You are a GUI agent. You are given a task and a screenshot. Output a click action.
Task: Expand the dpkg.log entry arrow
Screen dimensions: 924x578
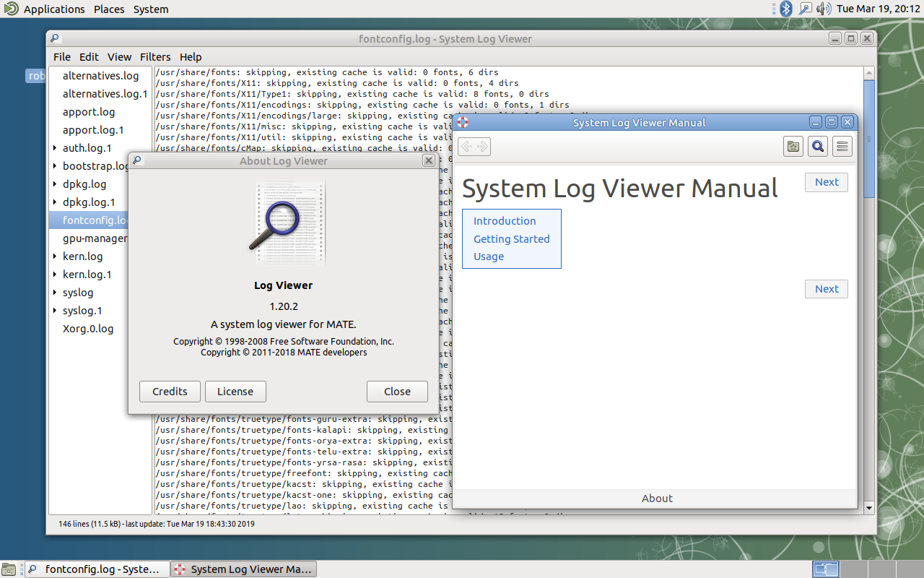coord(55,184)
